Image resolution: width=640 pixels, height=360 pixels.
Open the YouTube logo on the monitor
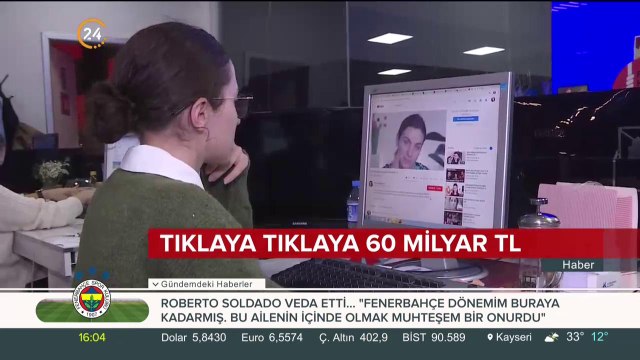(x=380, y=107)
